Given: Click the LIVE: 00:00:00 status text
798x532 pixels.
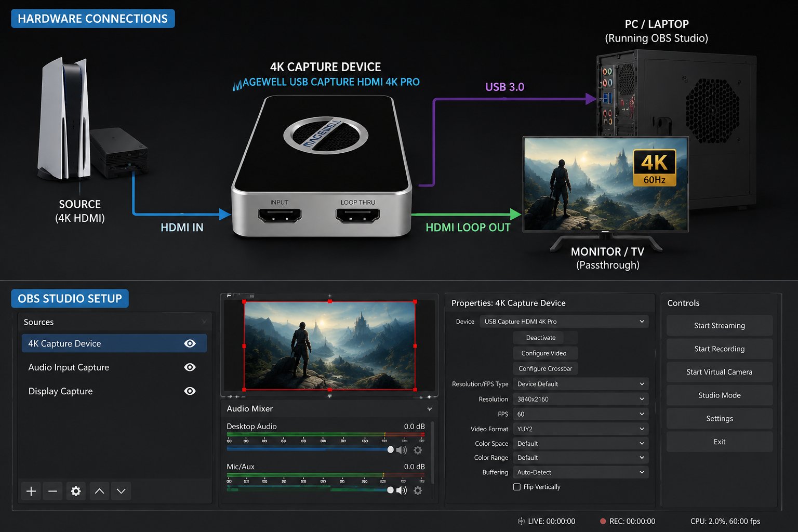Looking at the screenshot, I should [552, 521].
